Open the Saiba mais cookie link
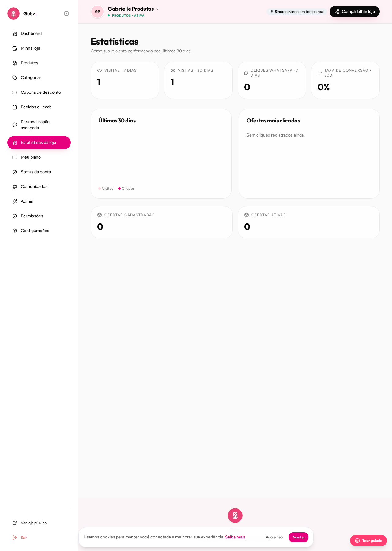The height and width of the screenshot is (551, 392). (235, 537)
